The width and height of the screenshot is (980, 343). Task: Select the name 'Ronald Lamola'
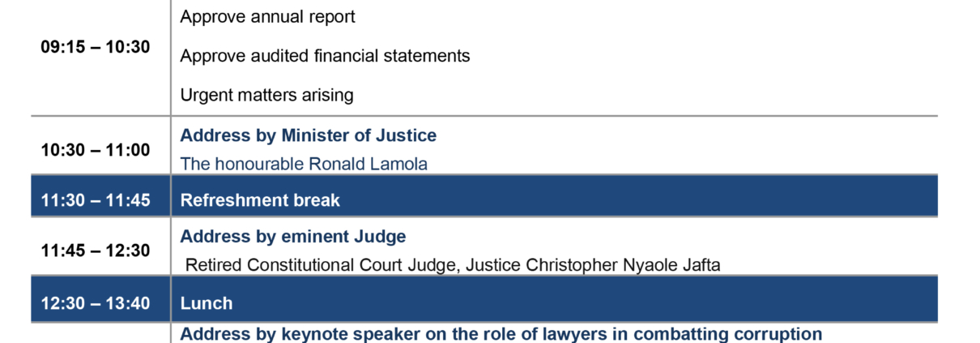click(x=368, y=164)
